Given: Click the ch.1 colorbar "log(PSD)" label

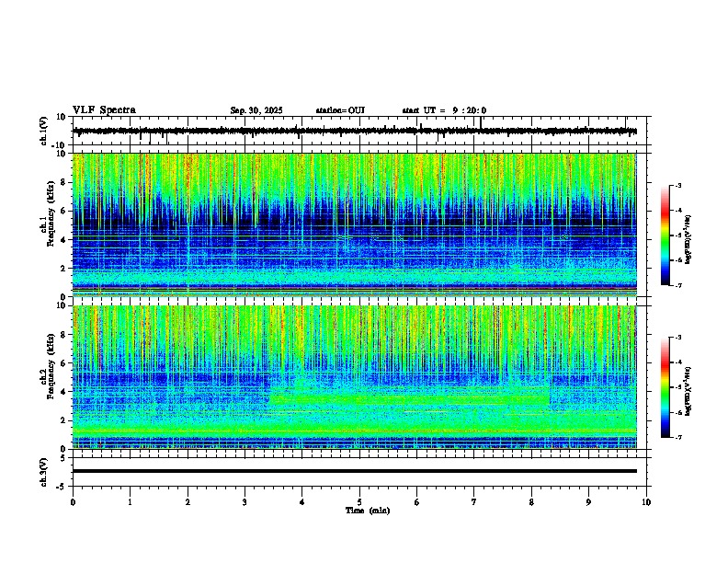Looking at the screenshot, I should (688, 240).
